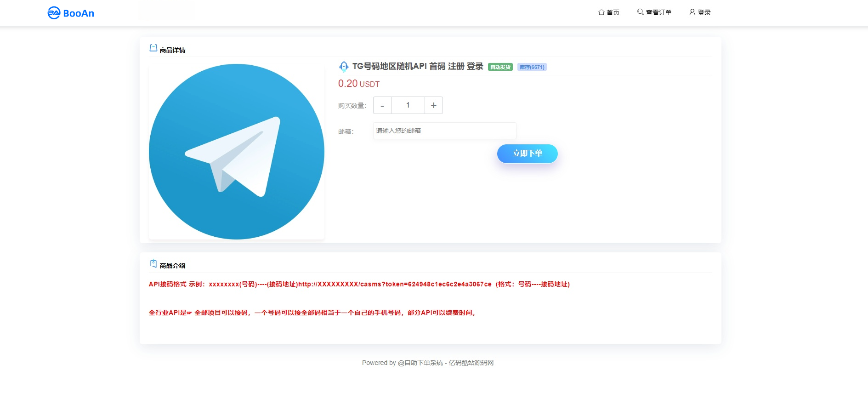Click the 库存(6671) stock badge
The image size is (868, 416).
(532, 67)
